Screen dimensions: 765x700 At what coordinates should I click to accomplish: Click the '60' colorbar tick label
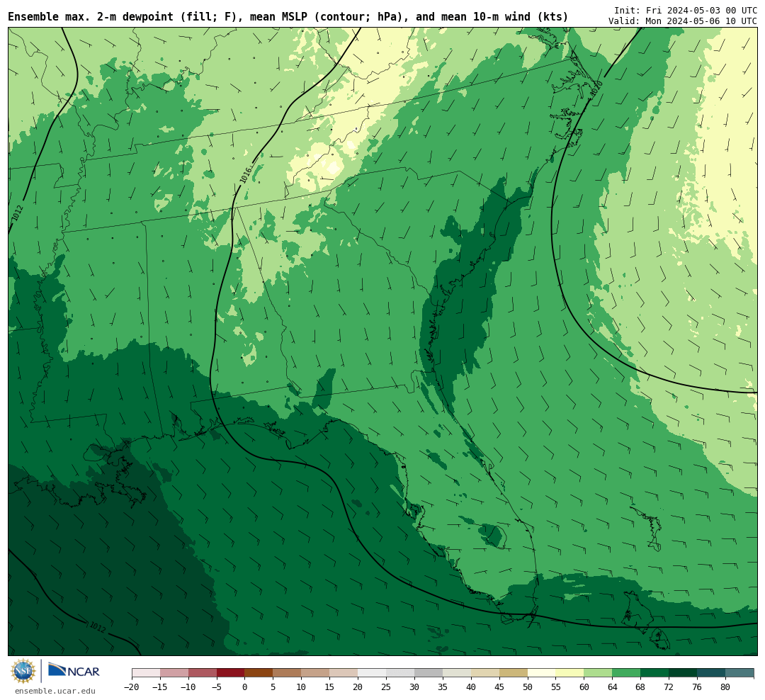(584, 687)
